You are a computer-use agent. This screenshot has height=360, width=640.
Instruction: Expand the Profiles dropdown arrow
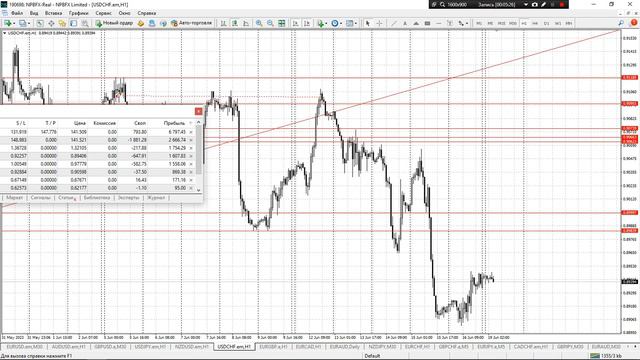tap(29, 23)
